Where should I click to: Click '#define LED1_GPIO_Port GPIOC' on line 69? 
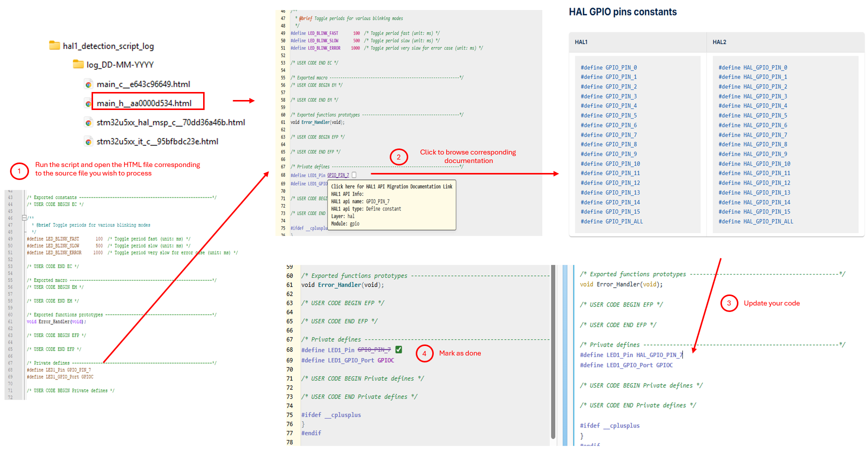348,360
